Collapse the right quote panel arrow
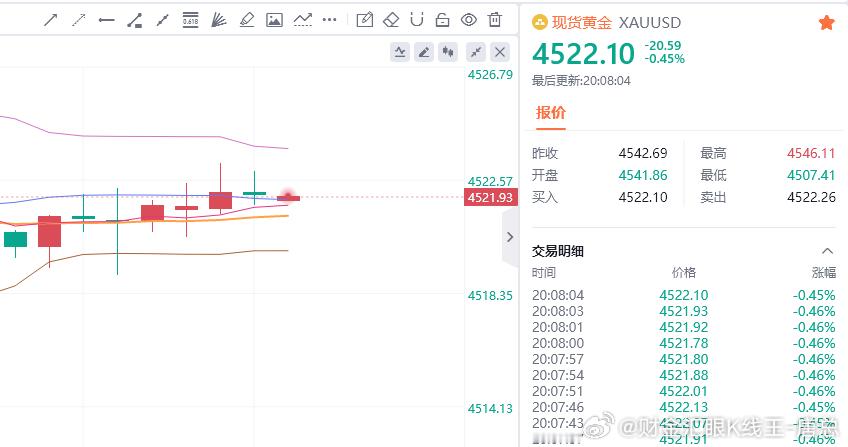Screen dimensions: 848x447 point(510,237)
